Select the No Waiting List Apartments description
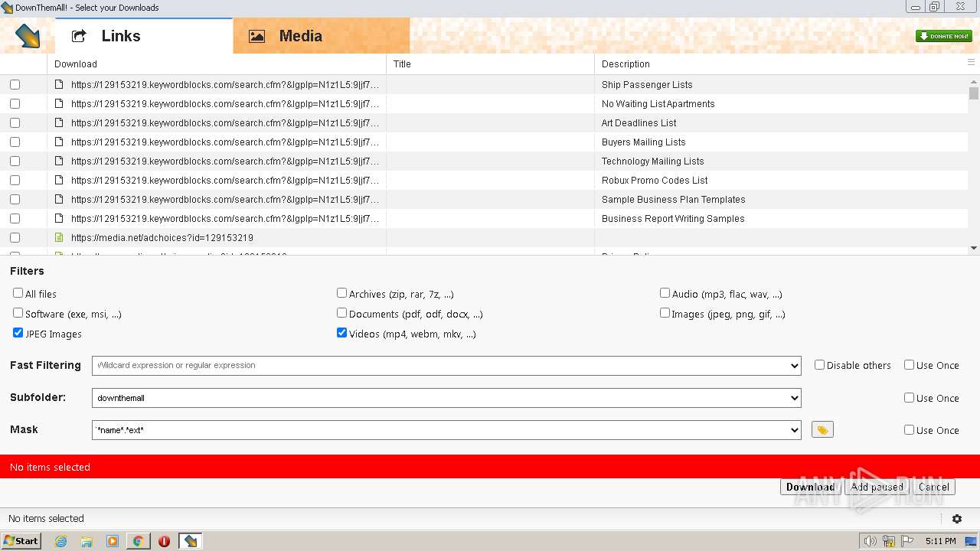980x551 pixels. point(658,103)
